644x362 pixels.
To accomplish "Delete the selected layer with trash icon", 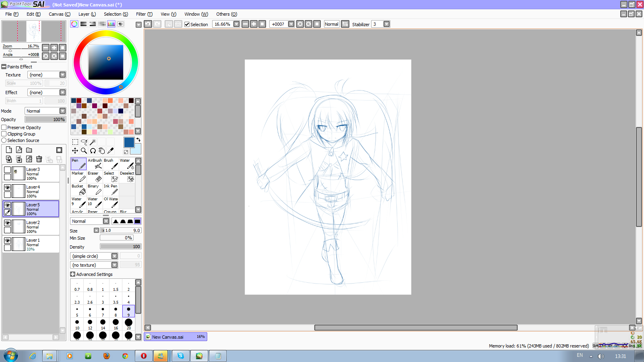I will 39,159.
